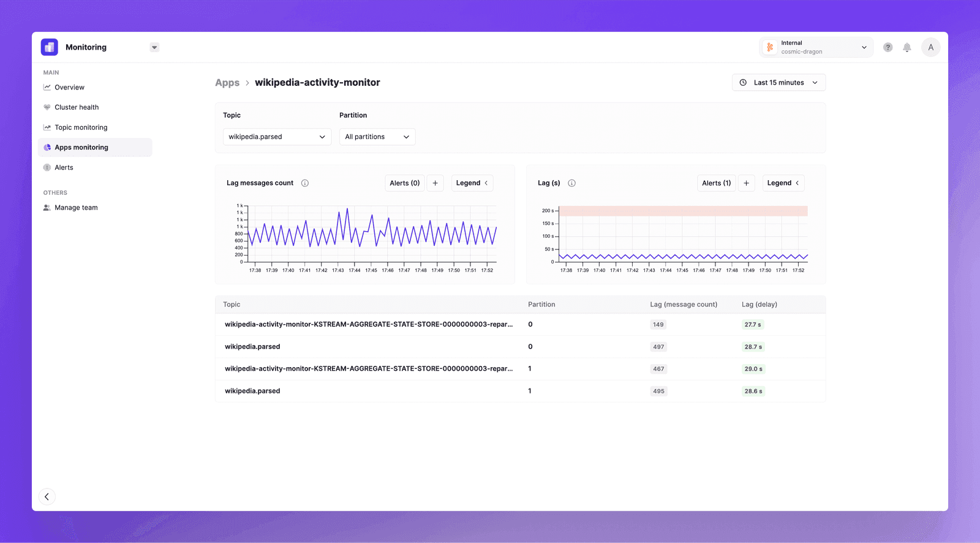The height and width of the screenshot is (543, 980).
Task: Click the user avatar A
Action: pyautogui.click(x=930, y=47)
